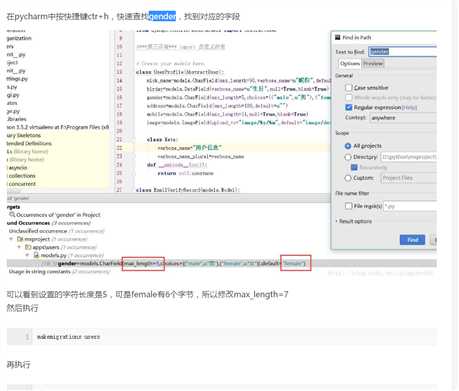Click the 'class UserProfile' line in editor
The width and height of the screenshot is (459, 391).
tap(180, 72)
